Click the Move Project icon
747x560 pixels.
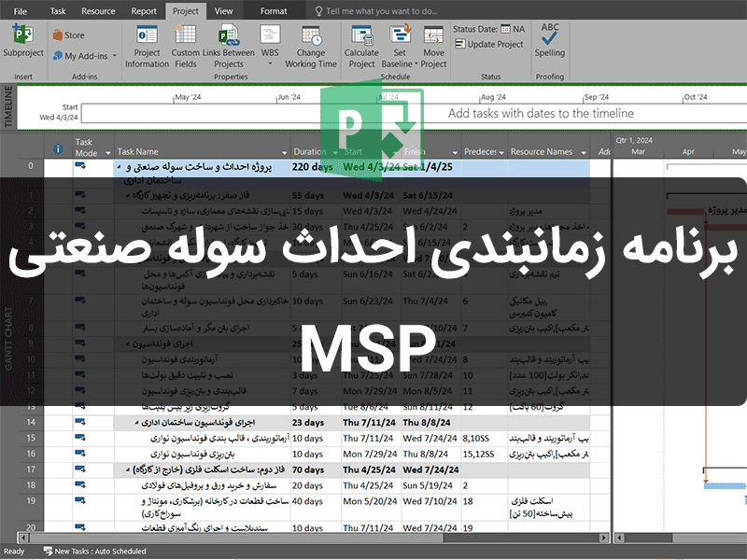coord(433,45)
